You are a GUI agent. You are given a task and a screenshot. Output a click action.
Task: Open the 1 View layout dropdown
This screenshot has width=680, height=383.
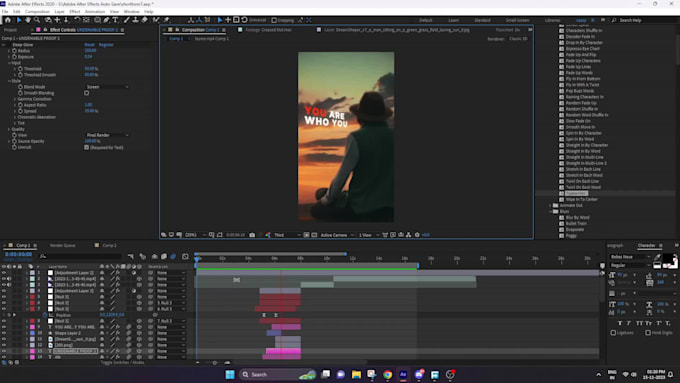click(x=369, y=235)
